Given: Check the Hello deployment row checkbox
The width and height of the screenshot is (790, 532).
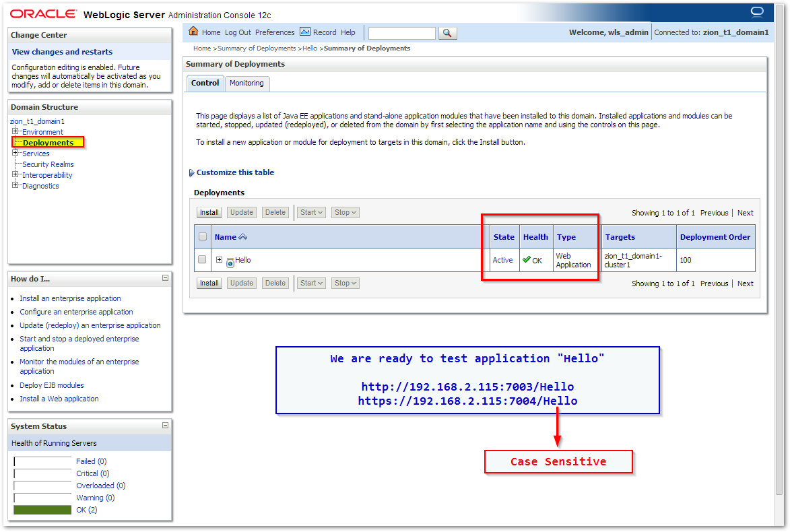Looking at the screenshot, I should click(202, 259).
